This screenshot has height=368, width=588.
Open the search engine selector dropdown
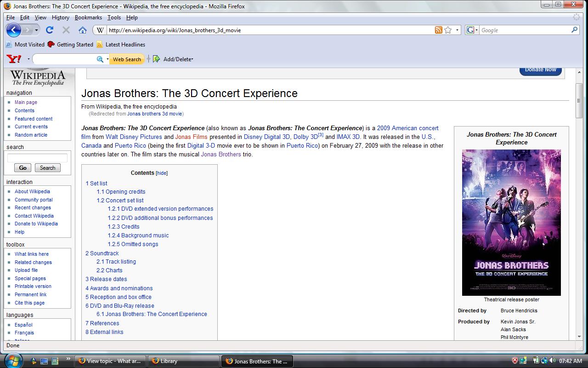tap(472, 30)
